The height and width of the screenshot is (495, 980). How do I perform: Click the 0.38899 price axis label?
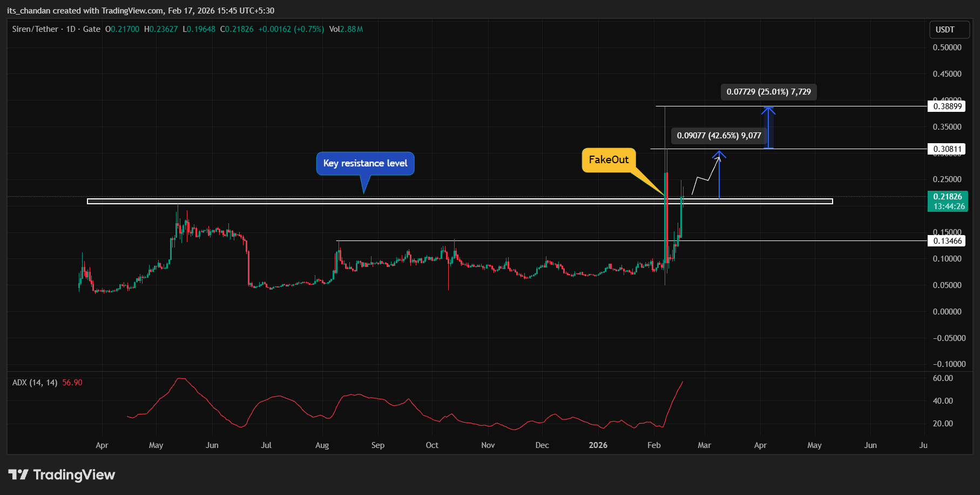(948, 106)
